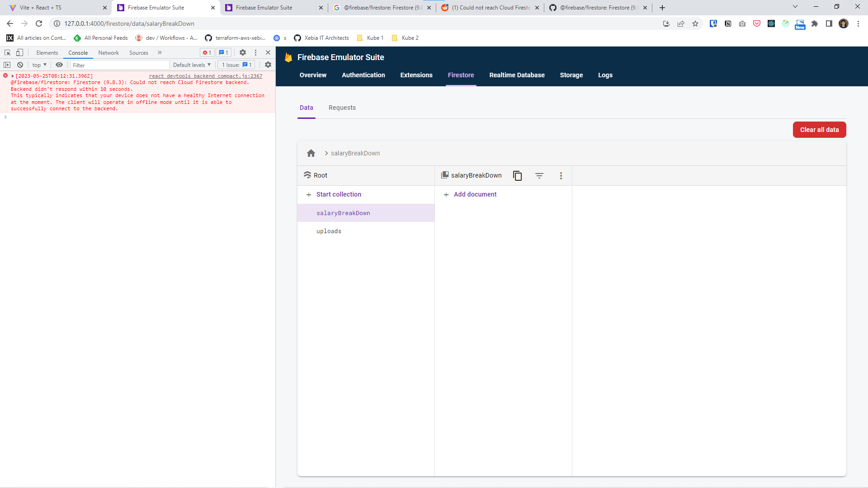Clear the console with the clear icon
Viewport: 868px width, 488px height.
click(20, 65)
